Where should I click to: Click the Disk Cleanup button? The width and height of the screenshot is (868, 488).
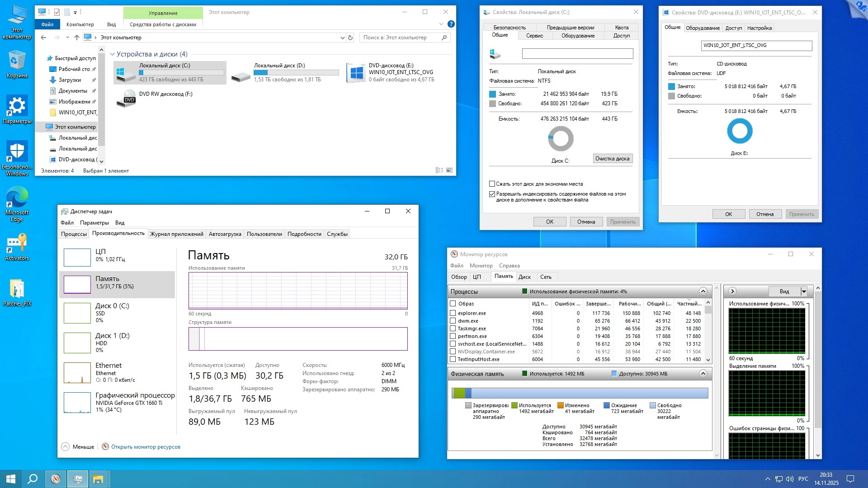tap(612, 159)
